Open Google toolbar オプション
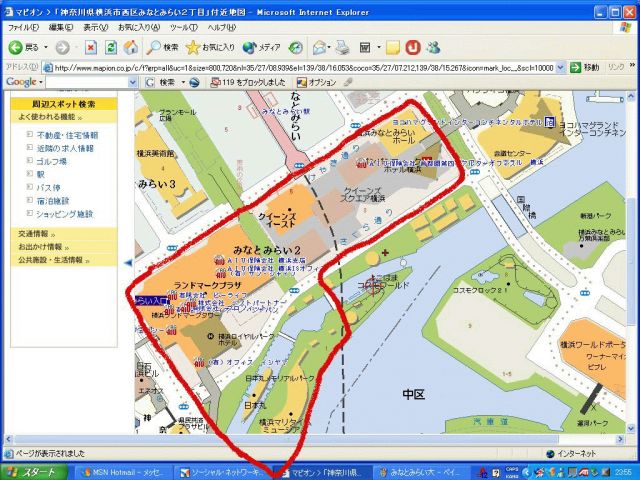 point(316,82)
